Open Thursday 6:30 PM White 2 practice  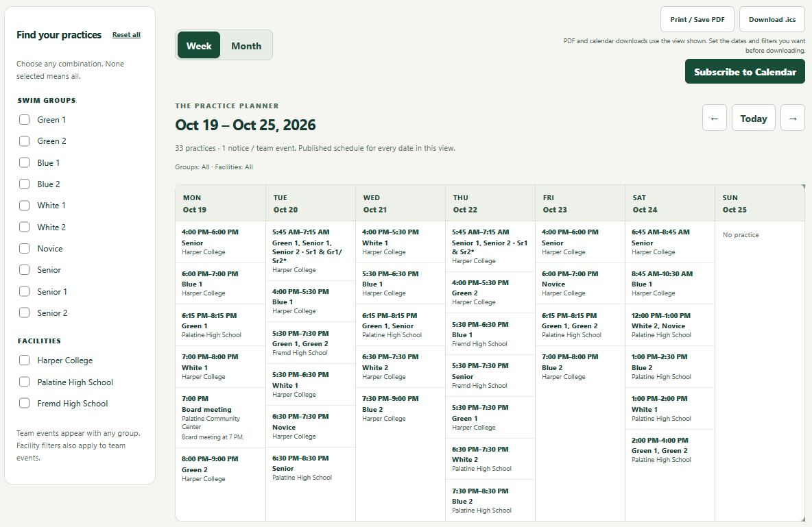(490, 458)
